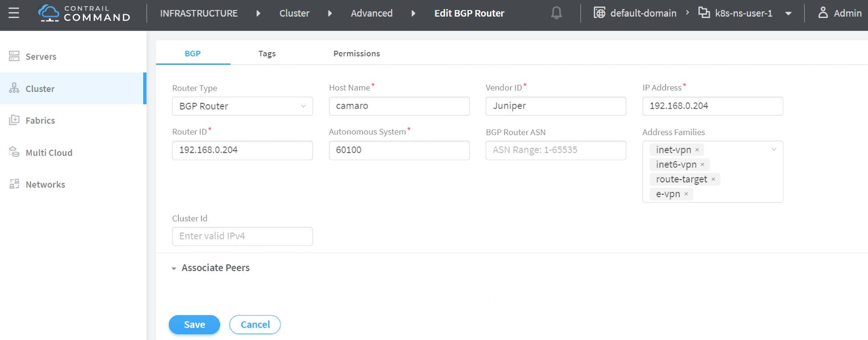Click the Networks sidebar icon
Screen dimensions: 868x340
[14, 184]
